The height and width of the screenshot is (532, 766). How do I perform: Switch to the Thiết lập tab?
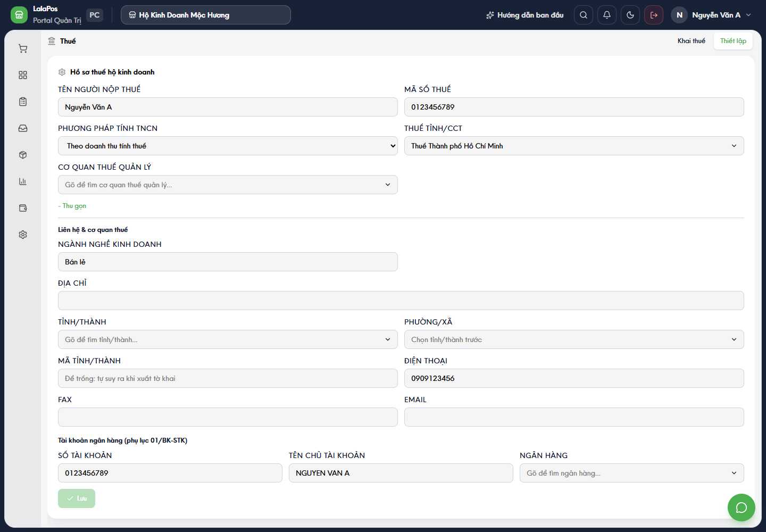pos(733,41)
